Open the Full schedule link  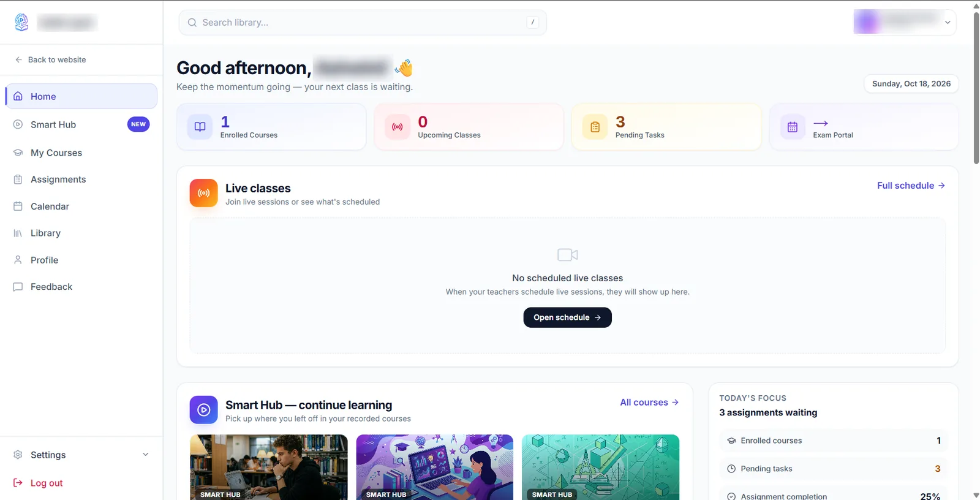coord(911,186)
